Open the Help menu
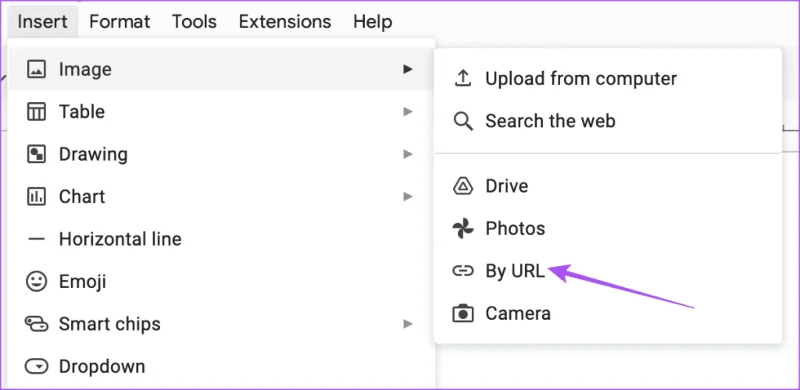This screenshot has height=390, width=800. click(x=372, y=21)
